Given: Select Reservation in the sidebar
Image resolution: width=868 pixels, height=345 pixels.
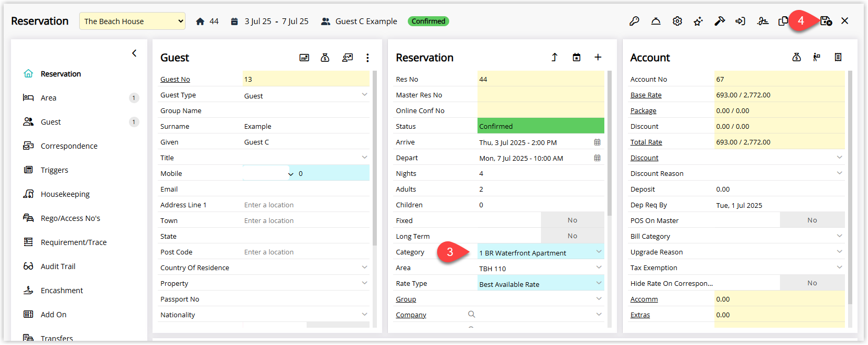Looking at the screenshot, I should tap(61, 74).
